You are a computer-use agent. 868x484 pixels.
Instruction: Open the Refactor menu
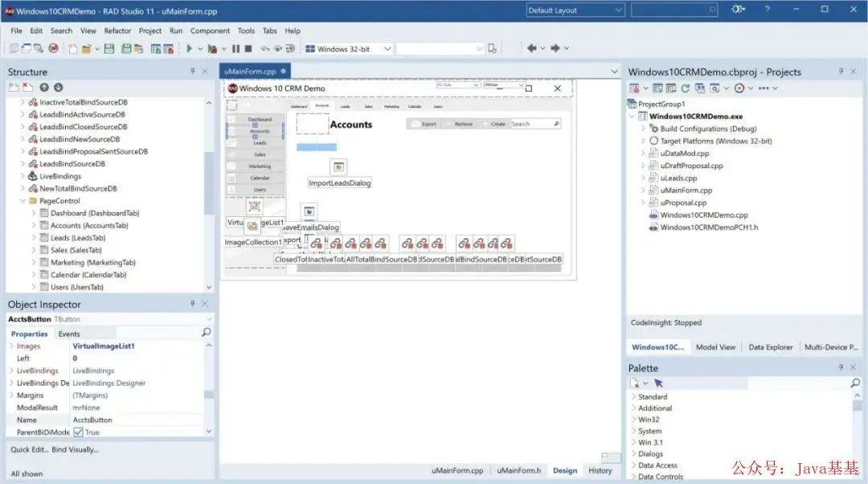point(117,31)
